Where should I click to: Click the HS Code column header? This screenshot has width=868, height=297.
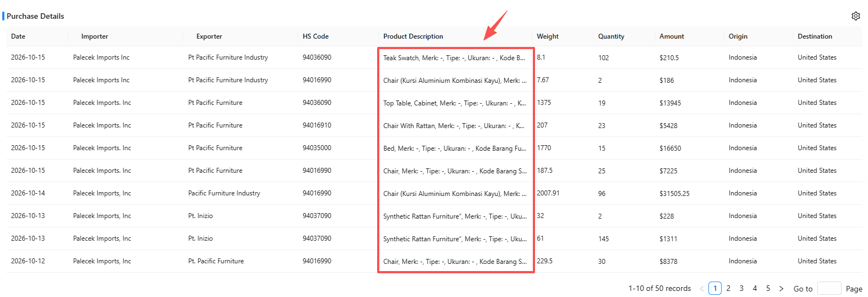click(x=315, y=36)
